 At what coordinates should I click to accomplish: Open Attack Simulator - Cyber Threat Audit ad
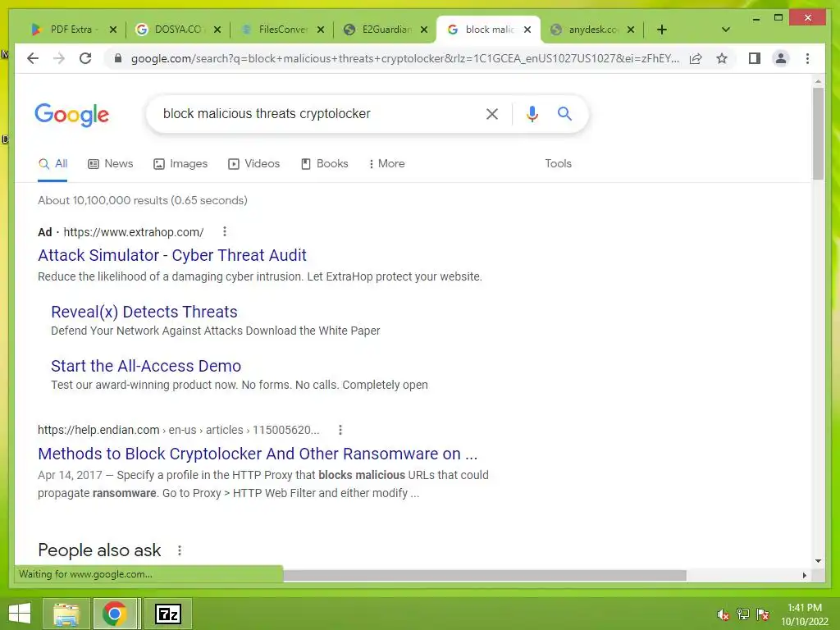point(172,255)
